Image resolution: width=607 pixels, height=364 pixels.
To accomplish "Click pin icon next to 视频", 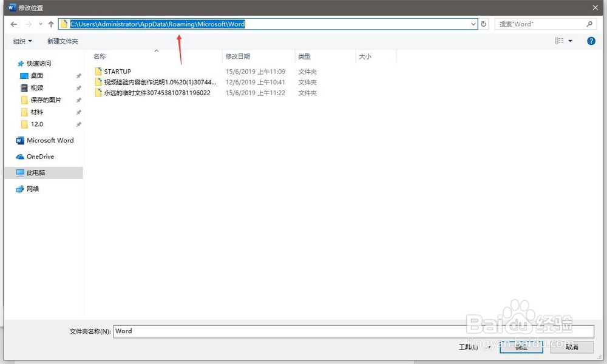I will pos(78,88).
